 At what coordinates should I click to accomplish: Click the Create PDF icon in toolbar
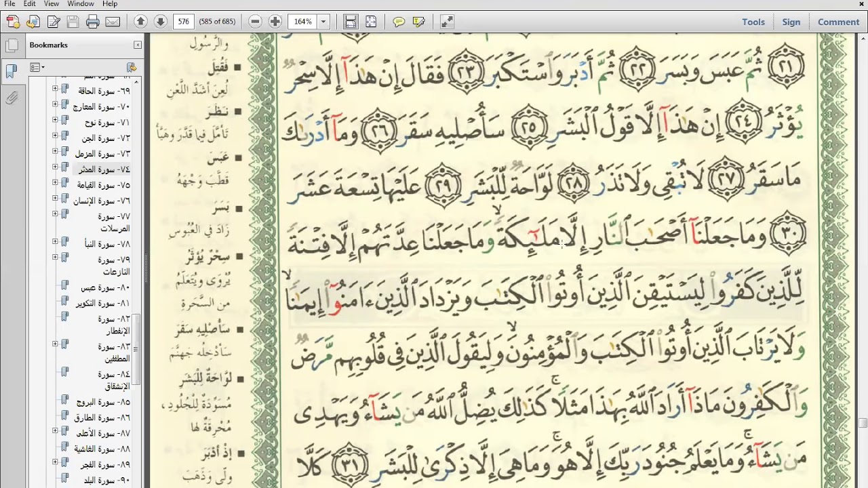point(12,22)
